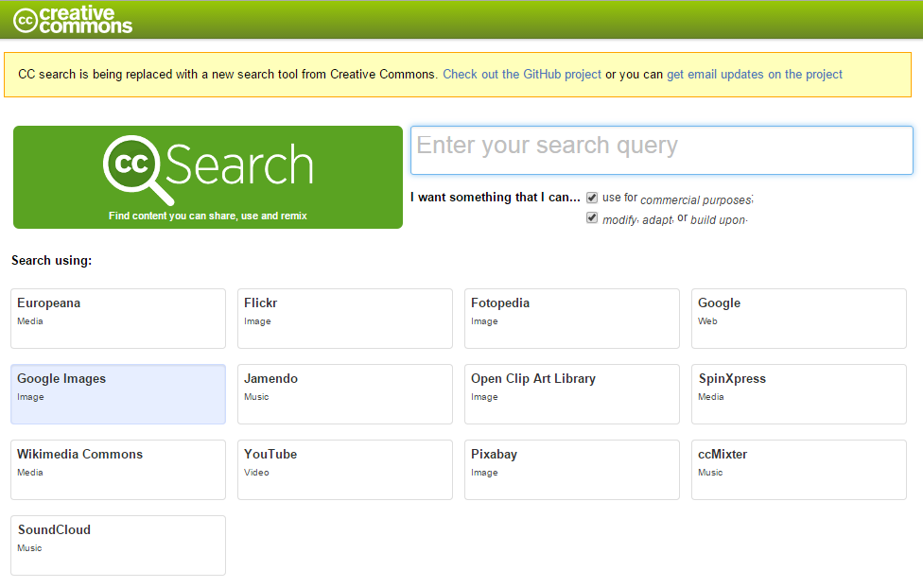Open get email updates on the project link
Viewport: 923px width, 588px height.
(754, 74)
